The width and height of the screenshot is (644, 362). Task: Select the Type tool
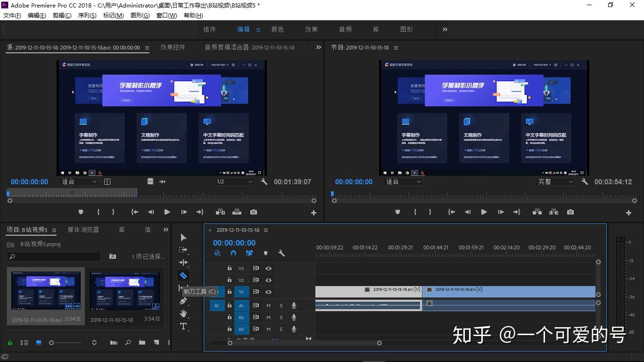[183, 326]
